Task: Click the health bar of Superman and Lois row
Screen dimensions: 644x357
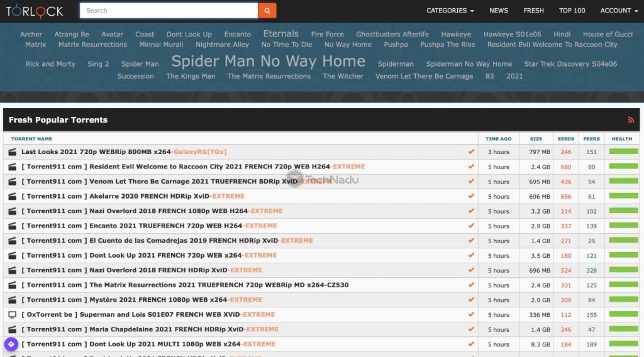Action: click(623, 314)
